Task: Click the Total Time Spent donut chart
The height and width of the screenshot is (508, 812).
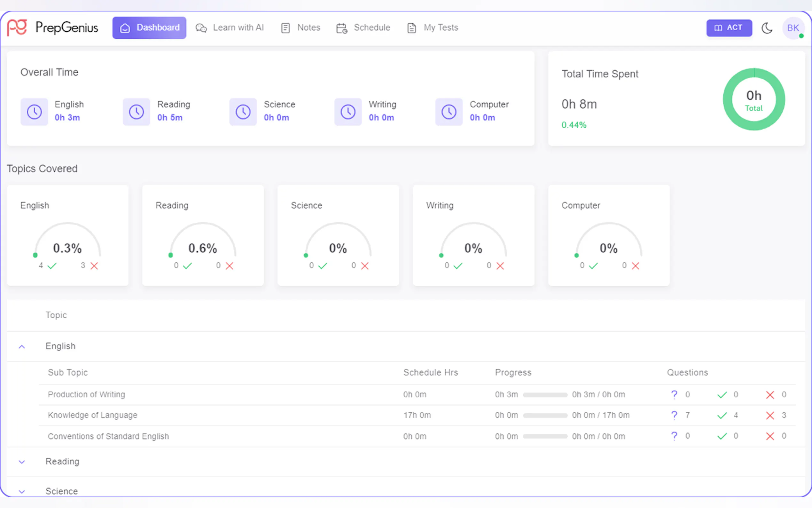Action: coord(753,99)
